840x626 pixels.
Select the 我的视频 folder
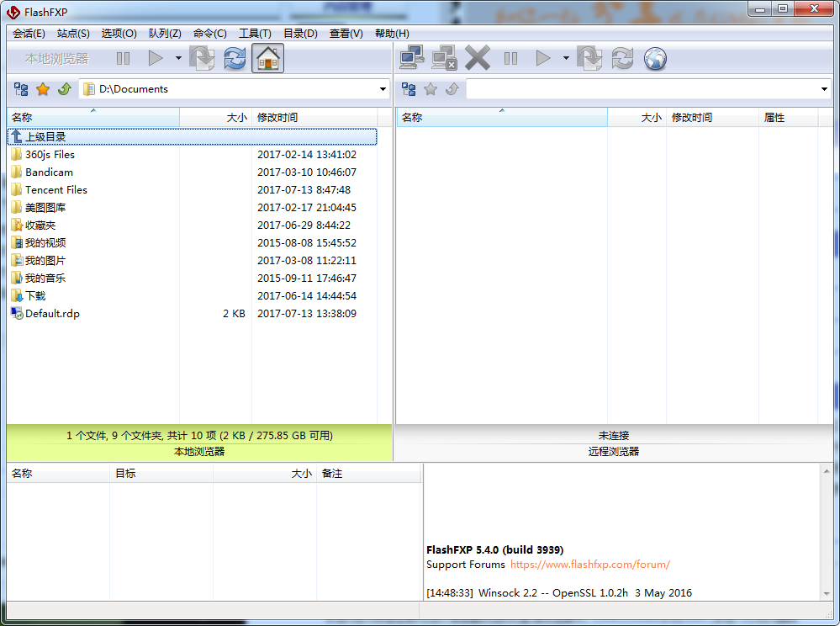(x=193, y=243)
